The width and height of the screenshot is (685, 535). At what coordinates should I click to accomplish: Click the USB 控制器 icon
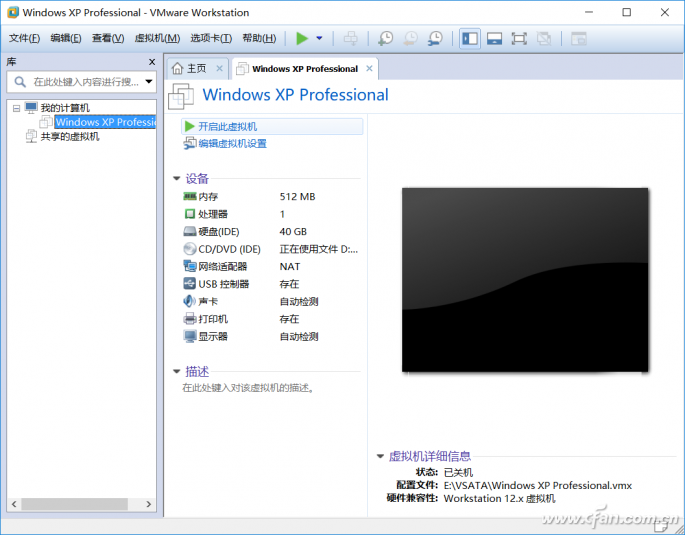click(x=189, y=284)
